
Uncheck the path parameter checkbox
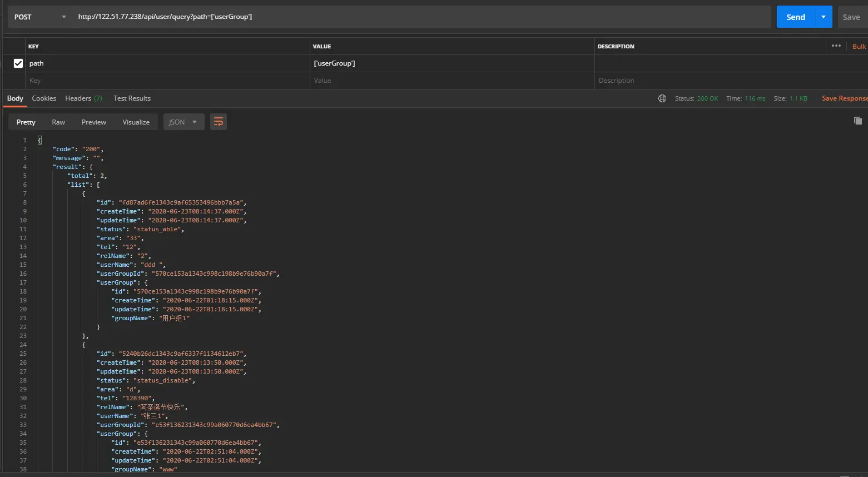pos(18,63)
